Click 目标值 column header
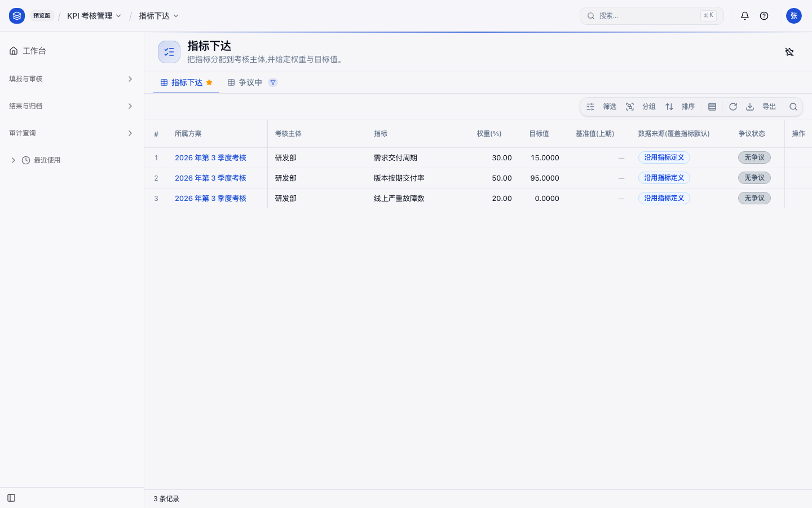The width and height of the screenshot is (812, 508). click(x=539, y=134)
